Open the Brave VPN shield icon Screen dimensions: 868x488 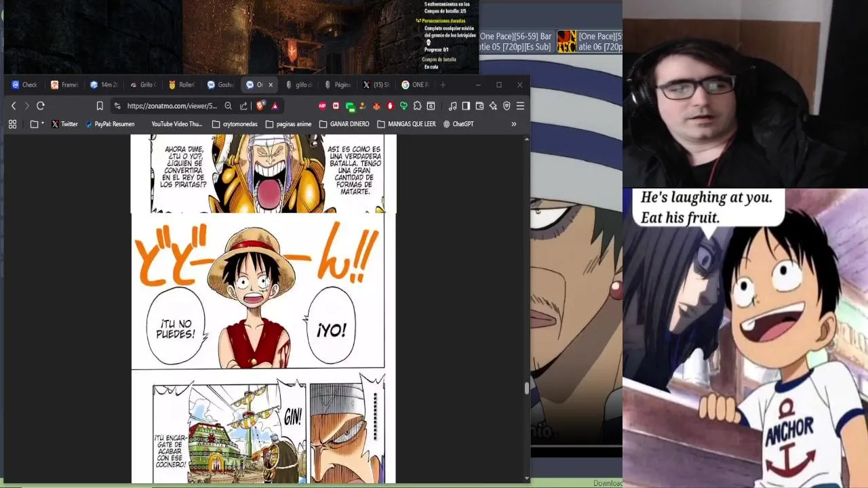[507, 106]
